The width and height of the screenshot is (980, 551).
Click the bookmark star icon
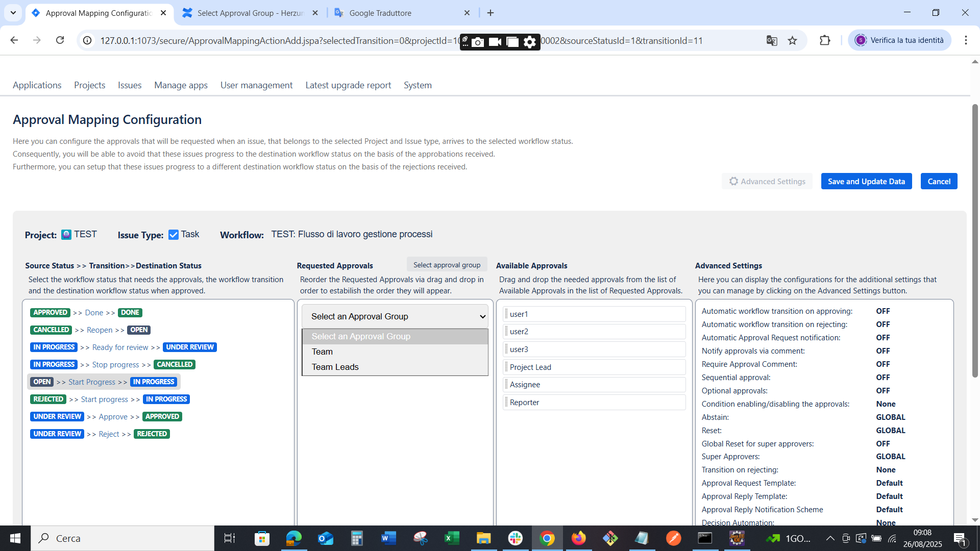[792, 41]
